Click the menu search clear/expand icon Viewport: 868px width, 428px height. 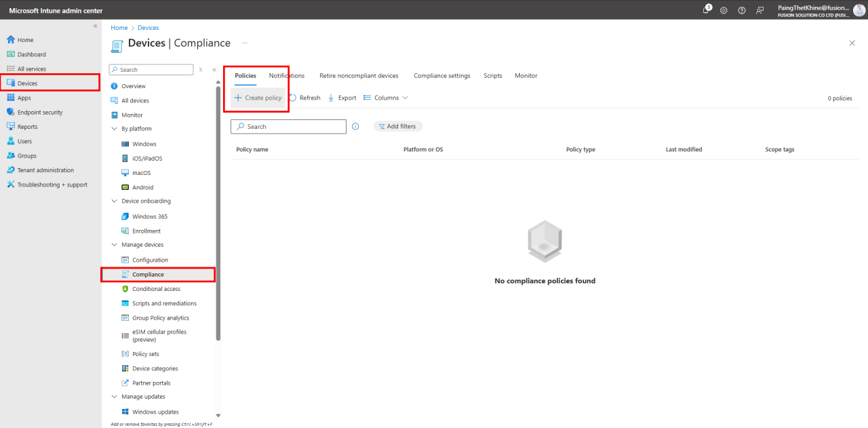click(201, 70)
